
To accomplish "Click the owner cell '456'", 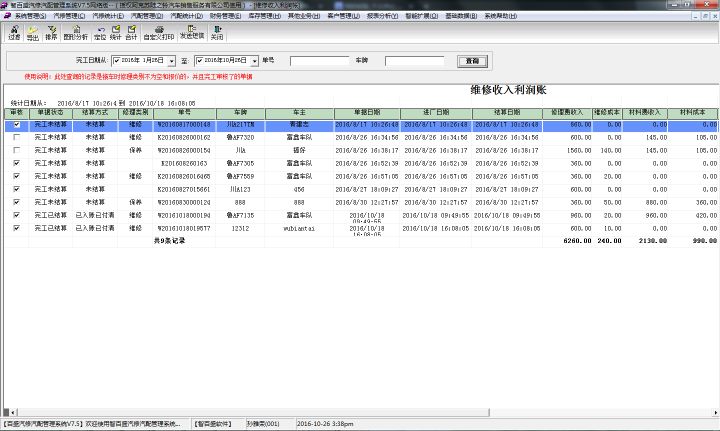I will coord(299,190).
